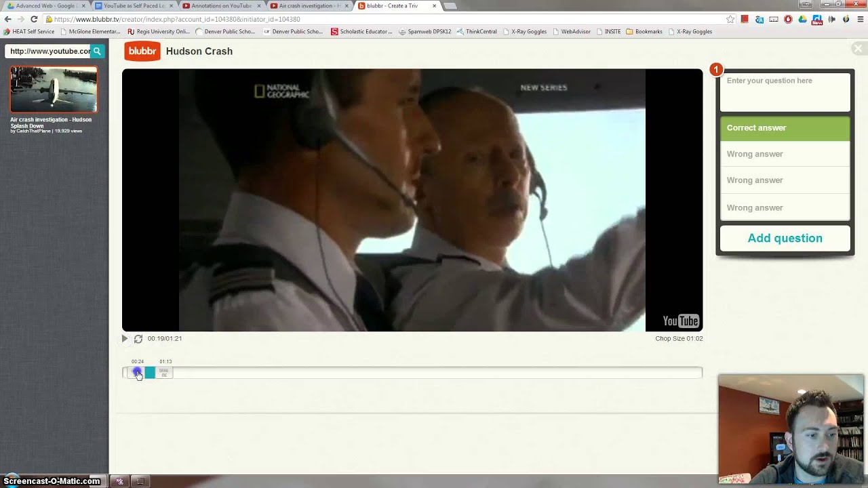Expand the Bookmarks folder in the bookmarks bar
Viewport: 868px width, 488px height.
644,31
